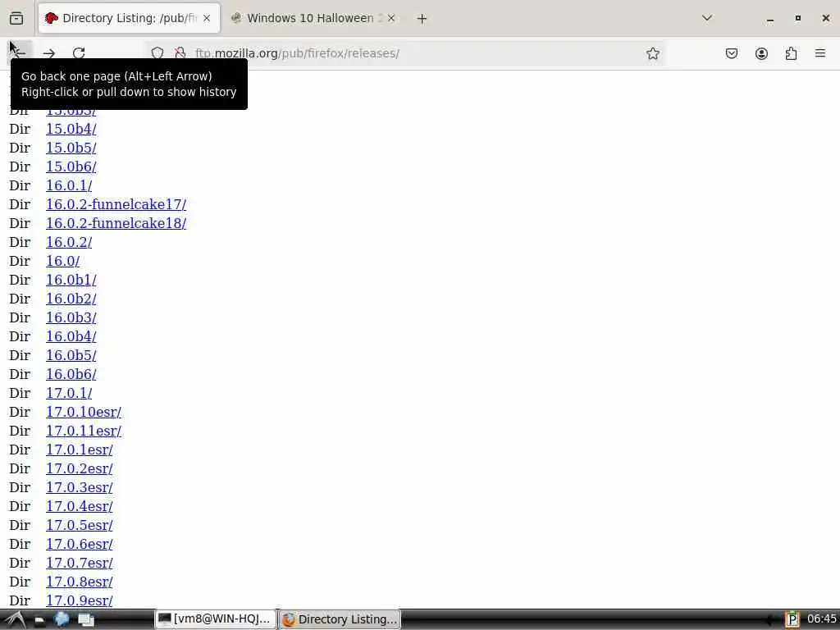
Task: Open the 16.0b2/ directory link
Action: tap(71, 299)
